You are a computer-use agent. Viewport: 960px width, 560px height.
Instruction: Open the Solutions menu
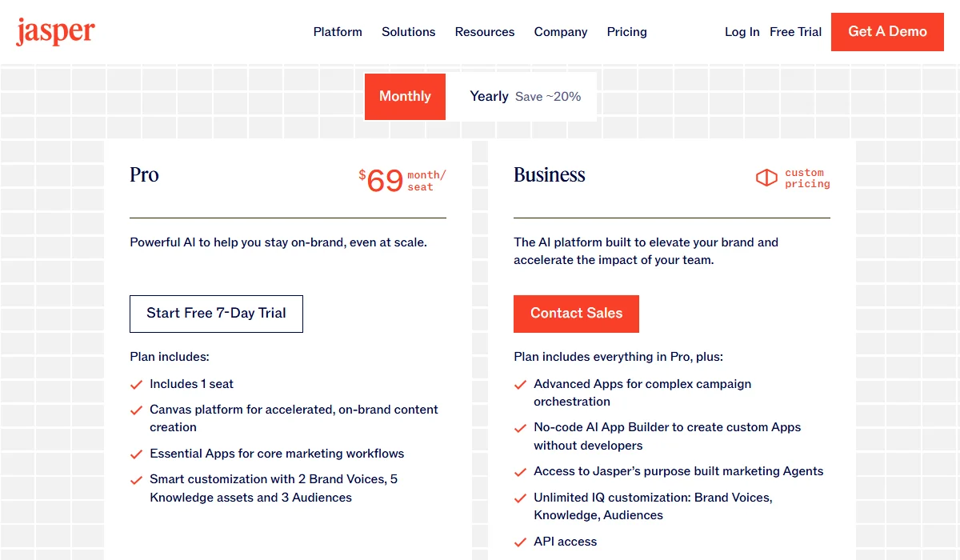pos(408,32)
